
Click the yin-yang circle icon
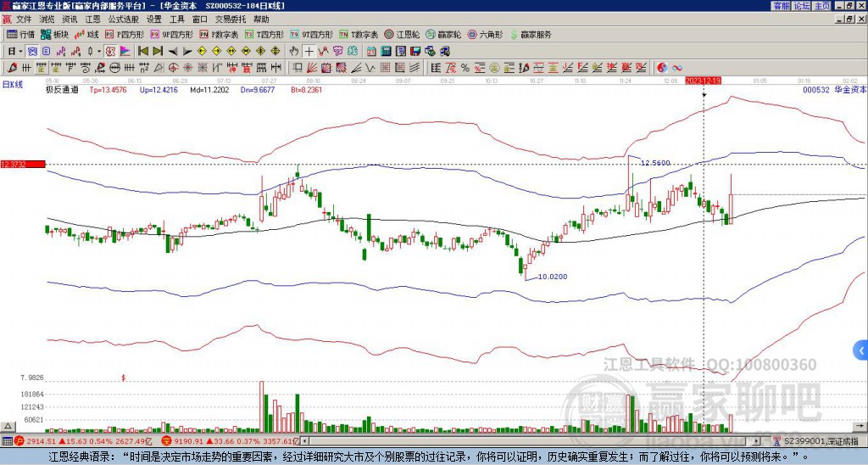[662, 68]
